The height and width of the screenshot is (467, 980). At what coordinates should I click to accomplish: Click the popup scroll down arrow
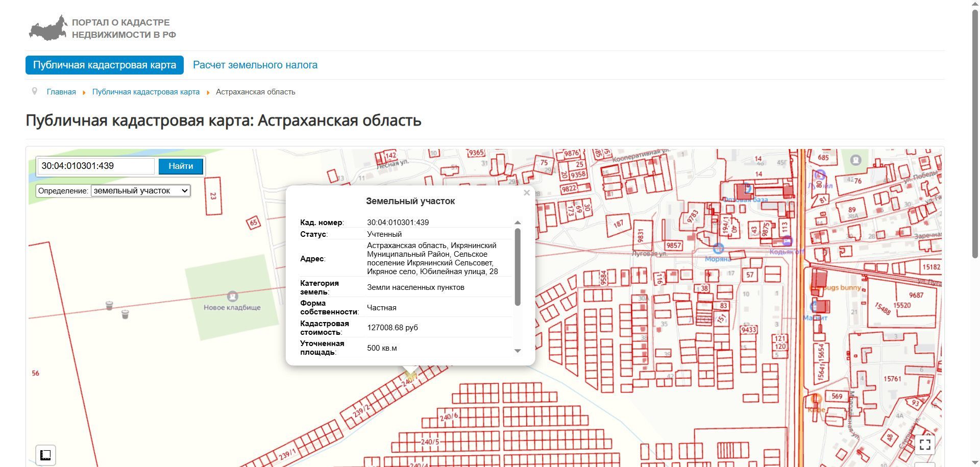(x=518, y=351)
